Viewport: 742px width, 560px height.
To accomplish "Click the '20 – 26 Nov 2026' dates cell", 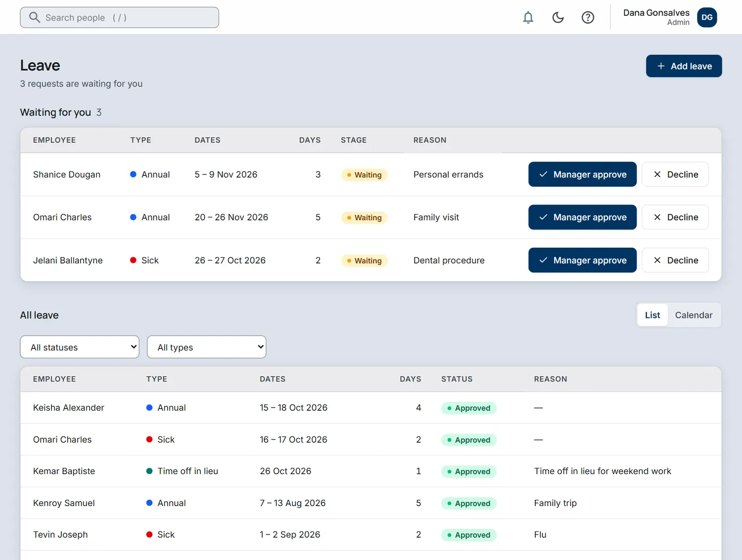I will click(232, 217).
